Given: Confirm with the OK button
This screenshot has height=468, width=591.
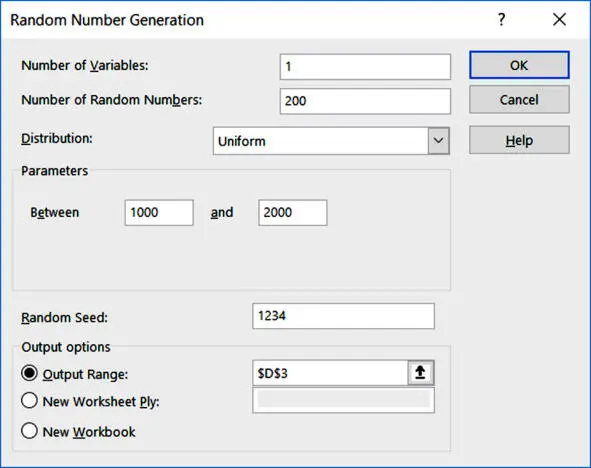Looking at the screenshot, I should coord(519,65).
